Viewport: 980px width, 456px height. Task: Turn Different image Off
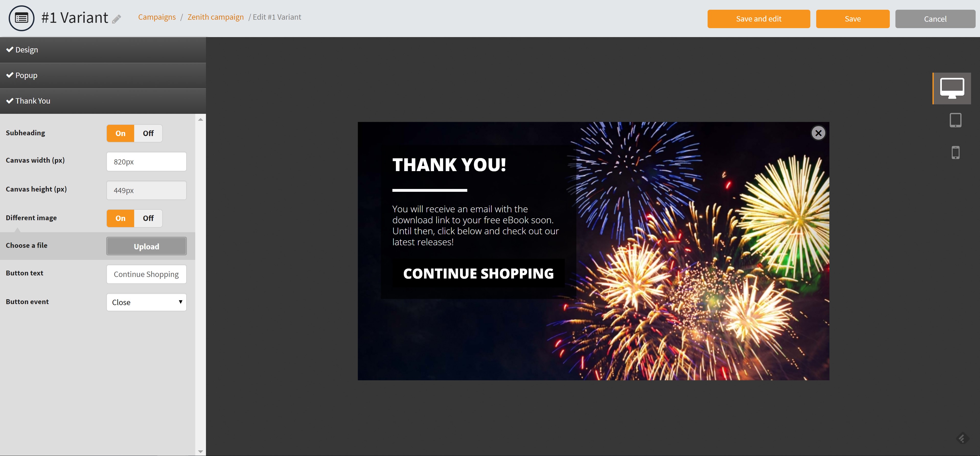(x=148, y=218)
